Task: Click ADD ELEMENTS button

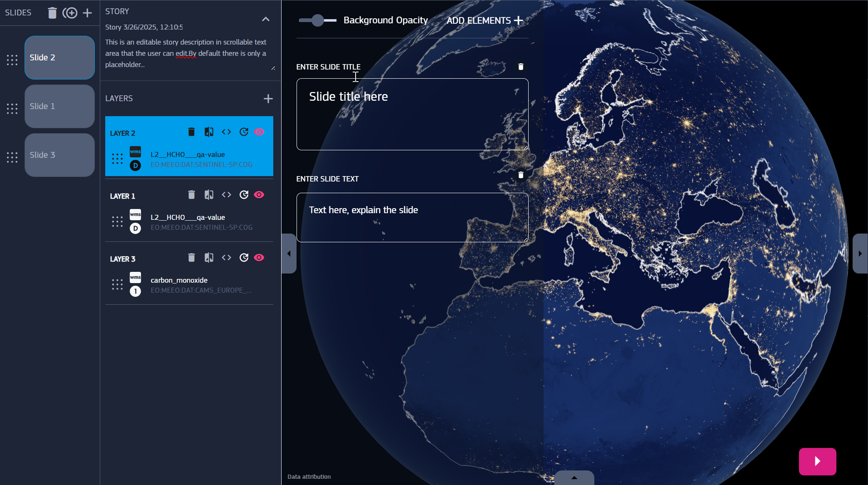Action: (485, 20)
